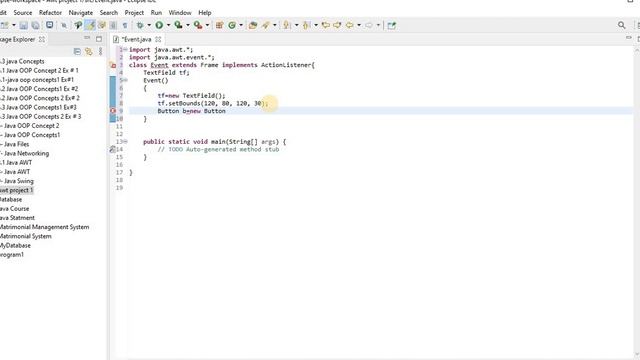The height and width of the screenshot is (360, 640).
Task: Close the Package Explorer view tab
Action: (42, 39)
